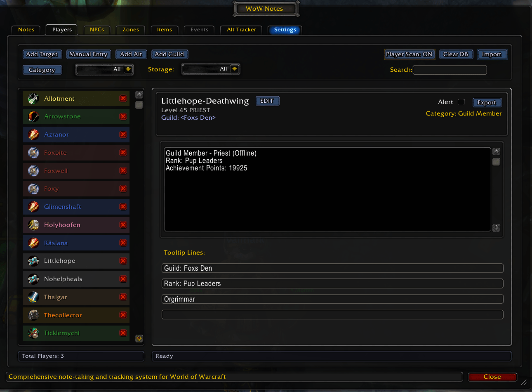This screenshot has width=532, height=392.
Task: Click the Category button
Action: pos(42,70)
